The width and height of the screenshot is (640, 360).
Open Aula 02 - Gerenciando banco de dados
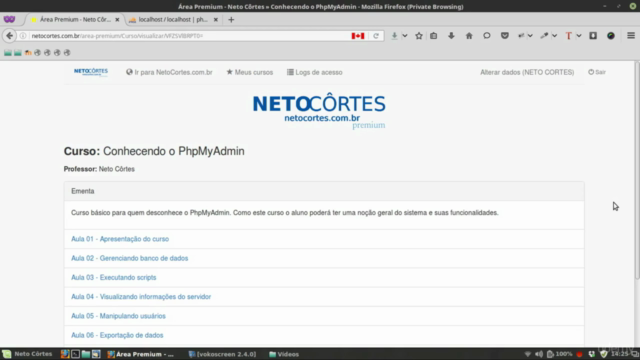point(129,258)
